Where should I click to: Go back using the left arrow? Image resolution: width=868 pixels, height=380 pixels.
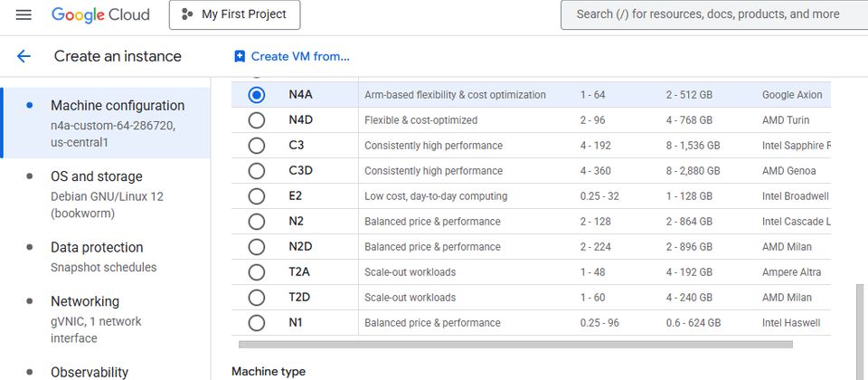pyautogui.click(x=24, y=56)
